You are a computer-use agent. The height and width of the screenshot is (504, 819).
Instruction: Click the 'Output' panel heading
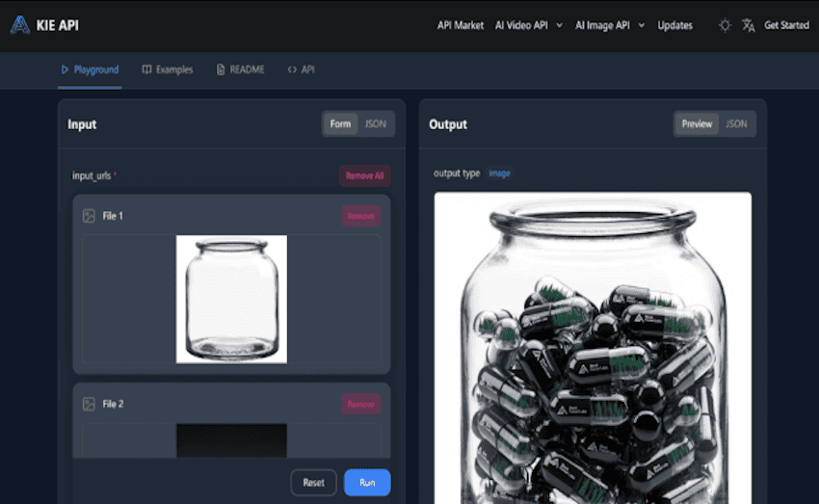point(448,124)
